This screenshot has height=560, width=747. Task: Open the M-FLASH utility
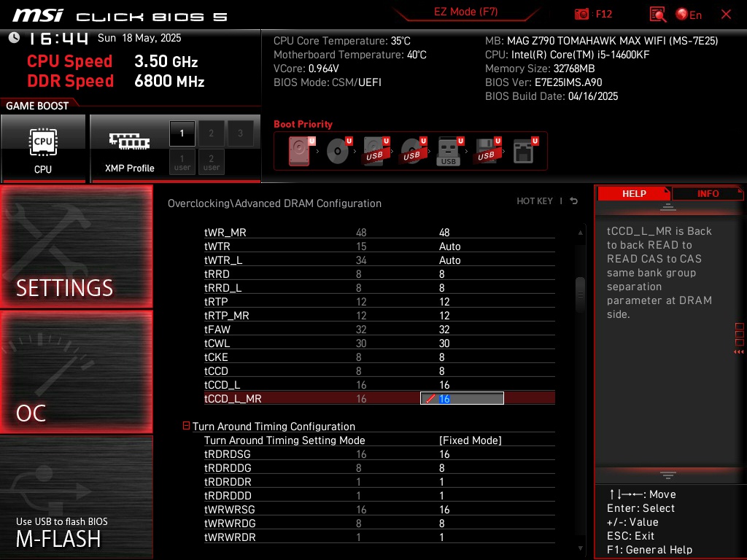[76, 497]
